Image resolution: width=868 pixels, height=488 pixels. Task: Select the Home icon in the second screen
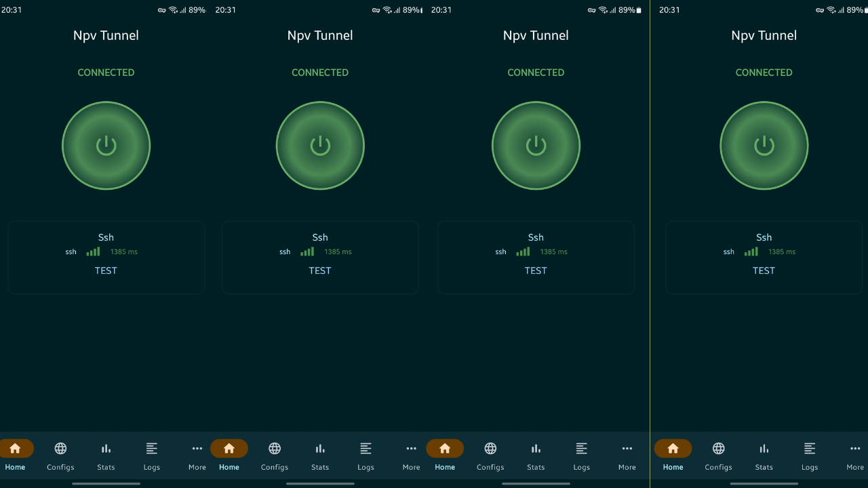pyautogui.click(x=229, y=448)
